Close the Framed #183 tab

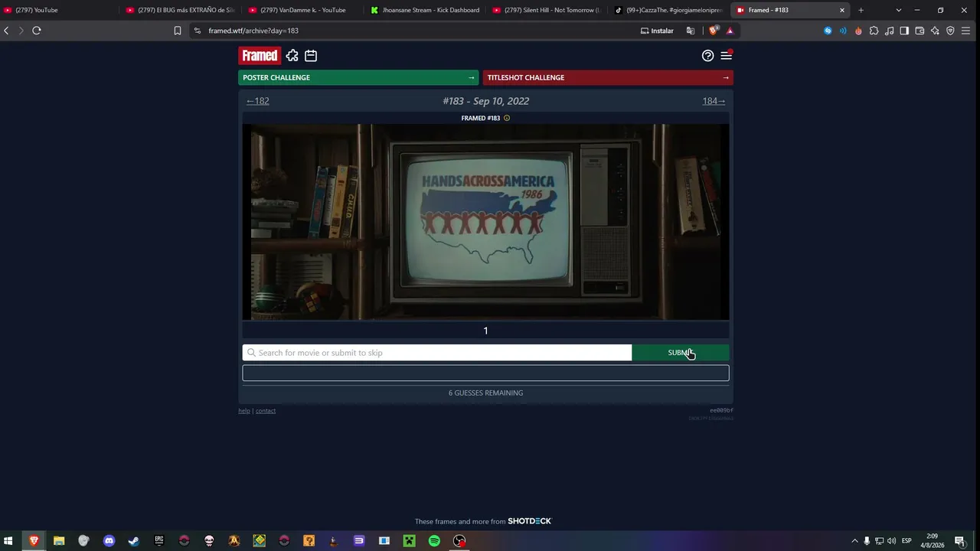coord(842,10)
